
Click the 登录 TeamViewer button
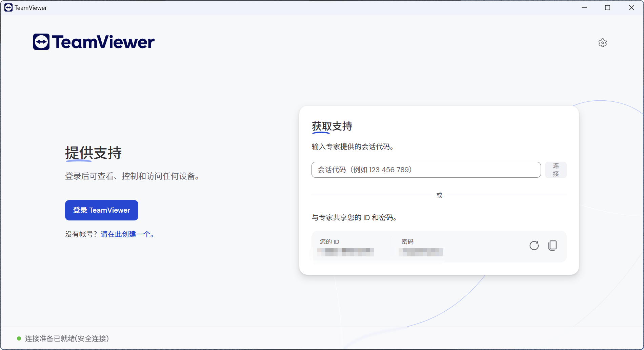point(101,210)
